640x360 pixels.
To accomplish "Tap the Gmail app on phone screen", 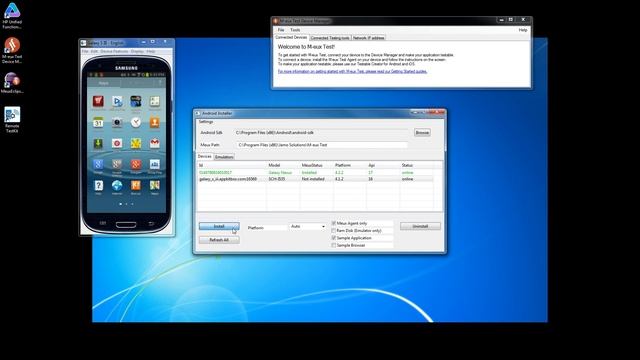I will point(155,143).
